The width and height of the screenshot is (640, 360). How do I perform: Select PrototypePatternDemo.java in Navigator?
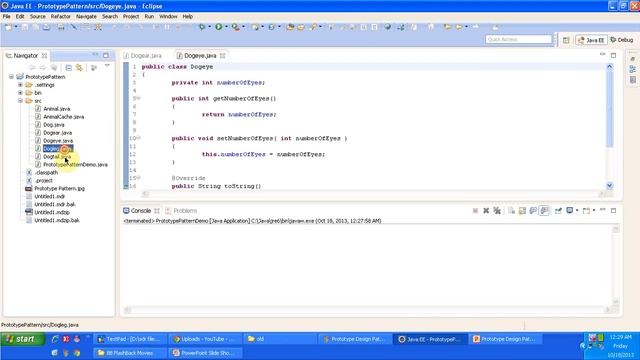coord(75,164)
